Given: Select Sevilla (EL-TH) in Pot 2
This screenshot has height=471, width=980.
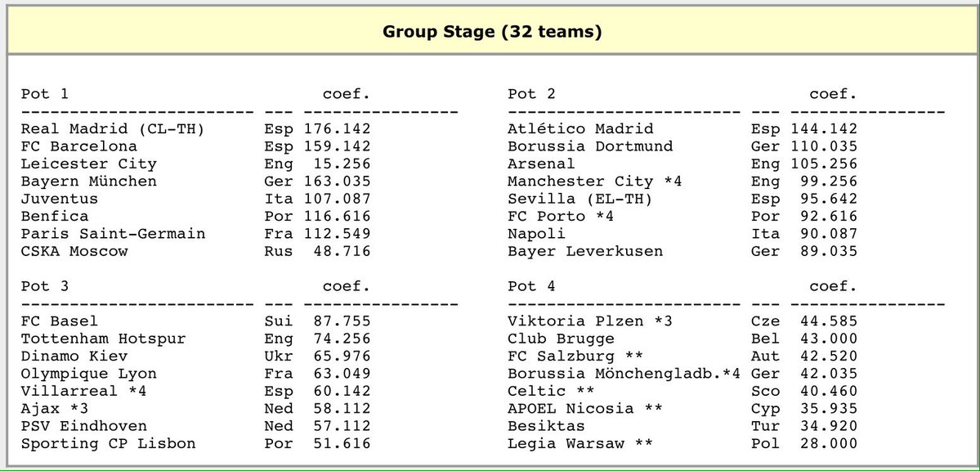Looking at the screenshot, I should (x=580, y=199).
